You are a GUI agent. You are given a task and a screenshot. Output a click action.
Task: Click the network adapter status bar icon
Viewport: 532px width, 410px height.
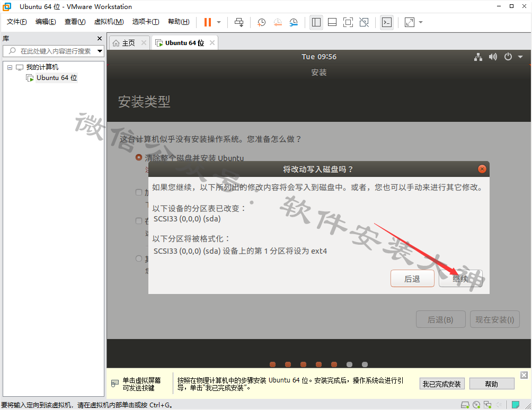(x=487, y=405)
